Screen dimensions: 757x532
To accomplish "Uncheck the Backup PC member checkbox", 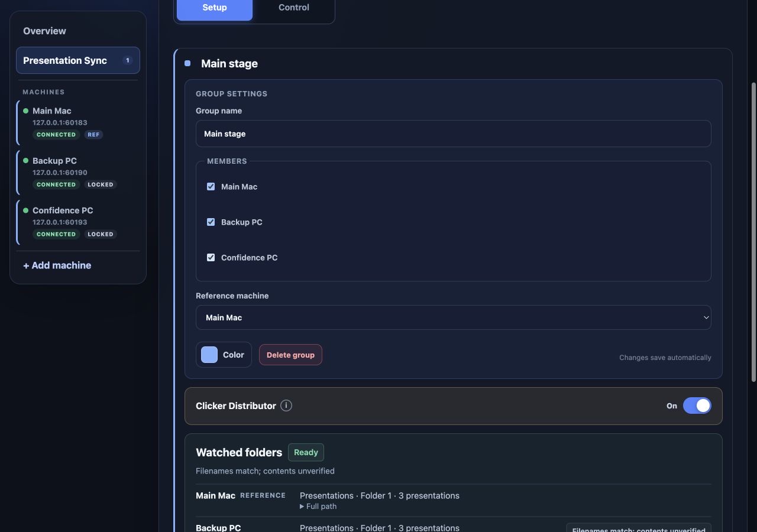I will pos(211,222).
